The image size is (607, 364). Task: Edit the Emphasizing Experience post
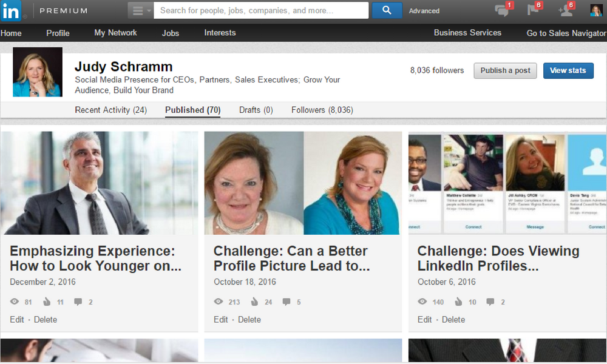17,320
